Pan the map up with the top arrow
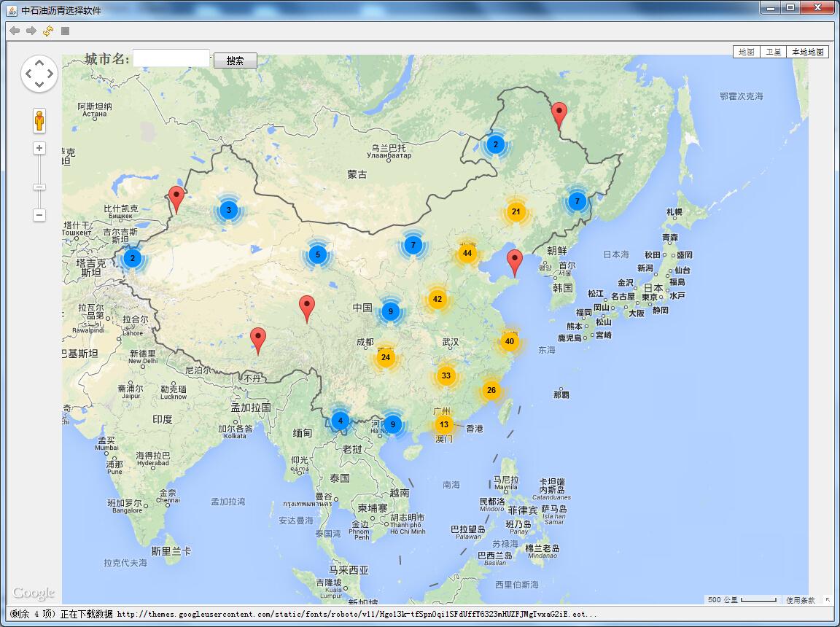This screenshot has height=627, width=840. 39,63
